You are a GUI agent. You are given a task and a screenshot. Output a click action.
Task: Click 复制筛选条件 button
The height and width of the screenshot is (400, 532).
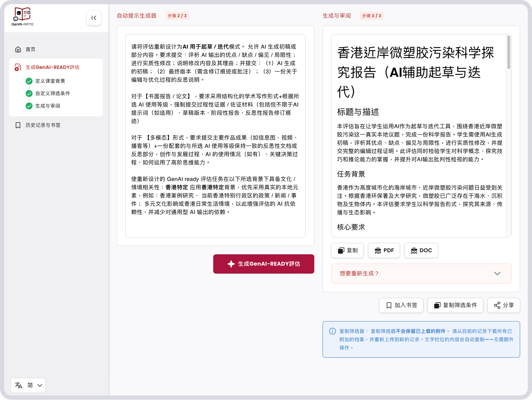coord(455,305)
